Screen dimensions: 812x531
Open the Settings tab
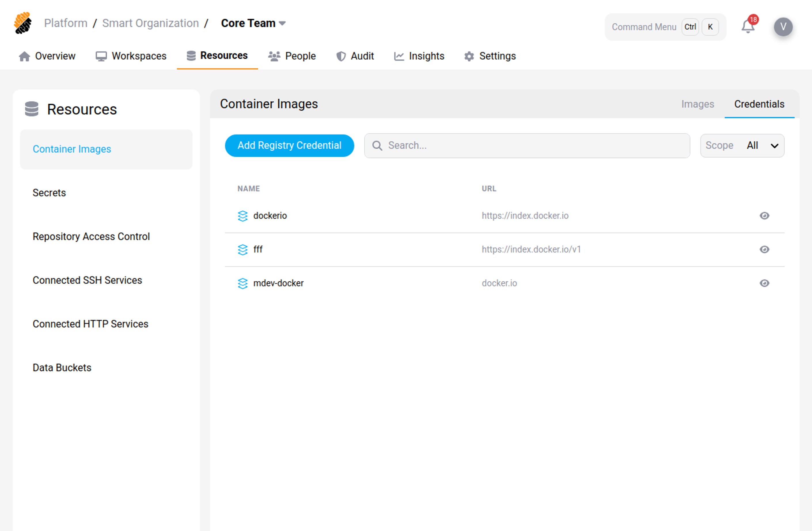(490, 56)
